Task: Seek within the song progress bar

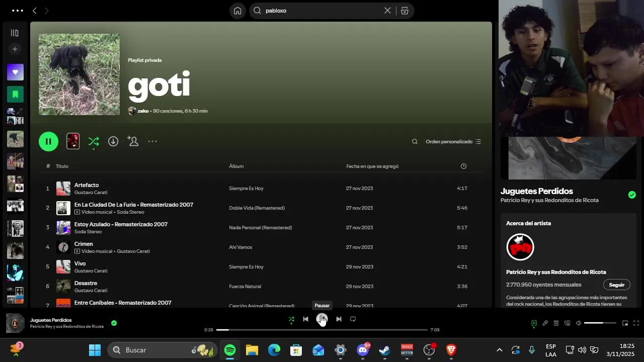Action: (x=321, y=330)
